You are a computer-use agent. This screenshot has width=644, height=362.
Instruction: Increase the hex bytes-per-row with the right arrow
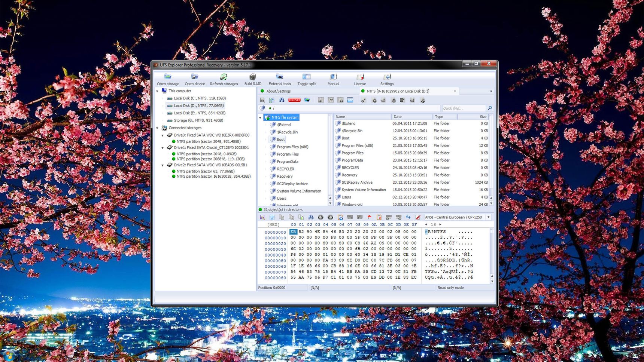[x=440, y=224]
